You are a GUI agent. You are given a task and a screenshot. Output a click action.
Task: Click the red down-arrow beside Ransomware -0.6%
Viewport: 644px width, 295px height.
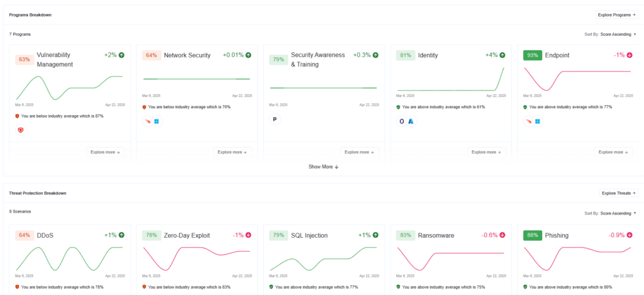[502, 235]
